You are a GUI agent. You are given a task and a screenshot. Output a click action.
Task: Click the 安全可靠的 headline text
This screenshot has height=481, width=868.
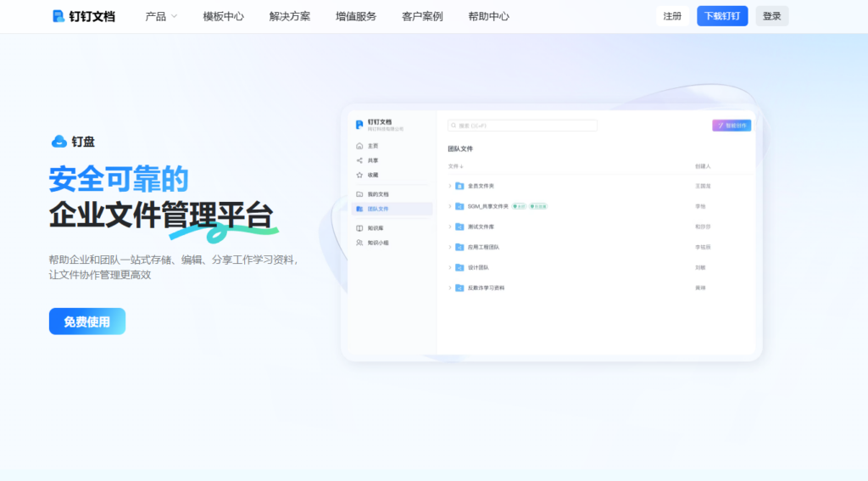point(119,179)
